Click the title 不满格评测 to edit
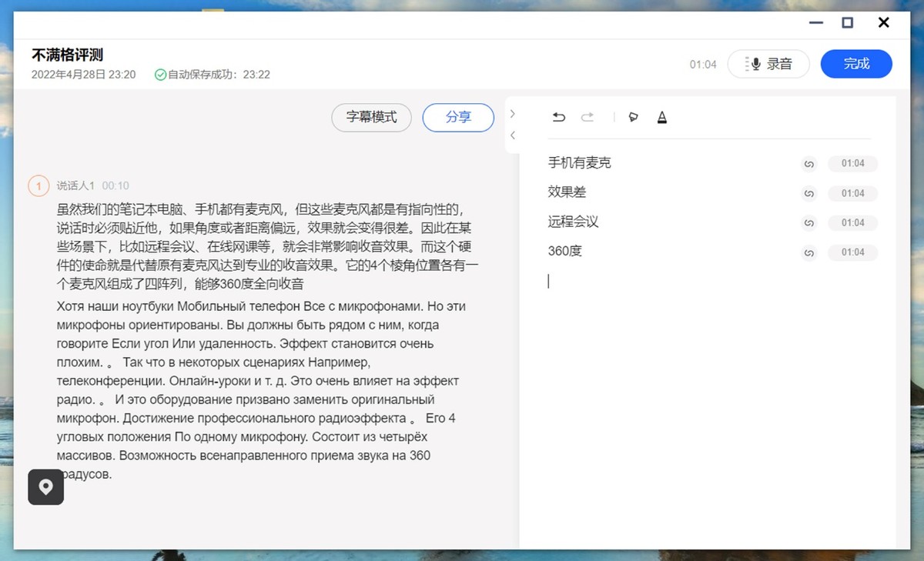This screenshot has width=924, height=561. point(68,55)
